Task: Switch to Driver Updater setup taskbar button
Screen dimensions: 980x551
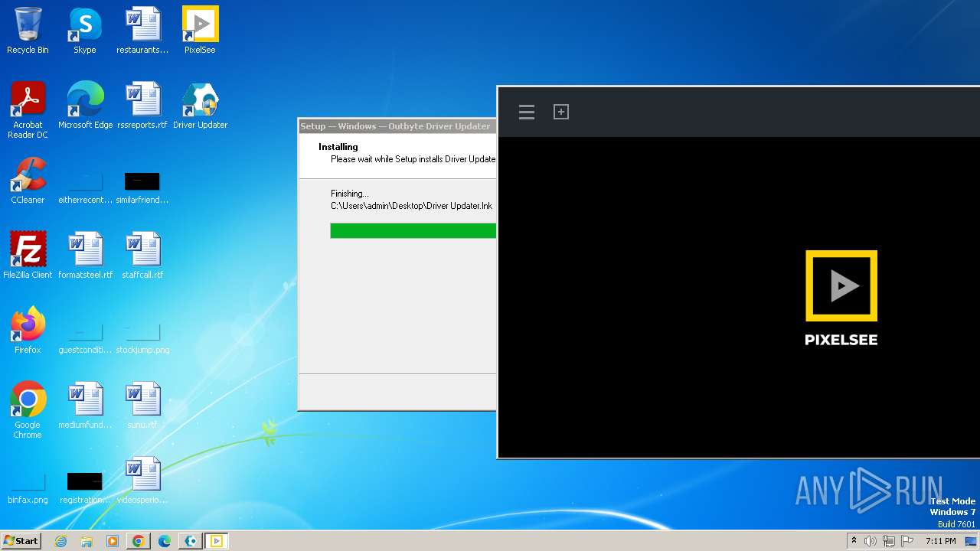Action: tap(191, 541)
